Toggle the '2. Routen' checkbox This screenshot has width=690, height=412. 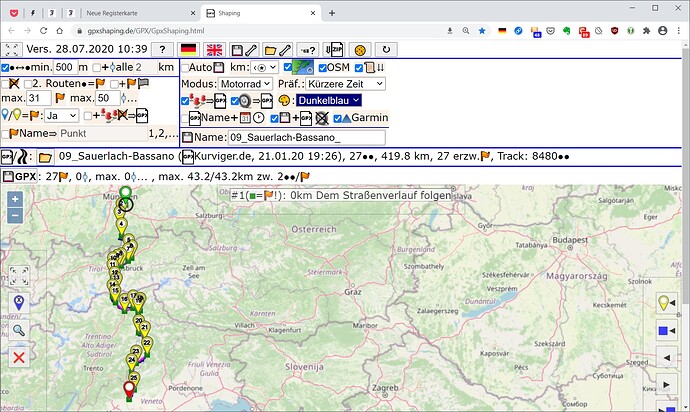pyautogui.click(x=28, y=84)
